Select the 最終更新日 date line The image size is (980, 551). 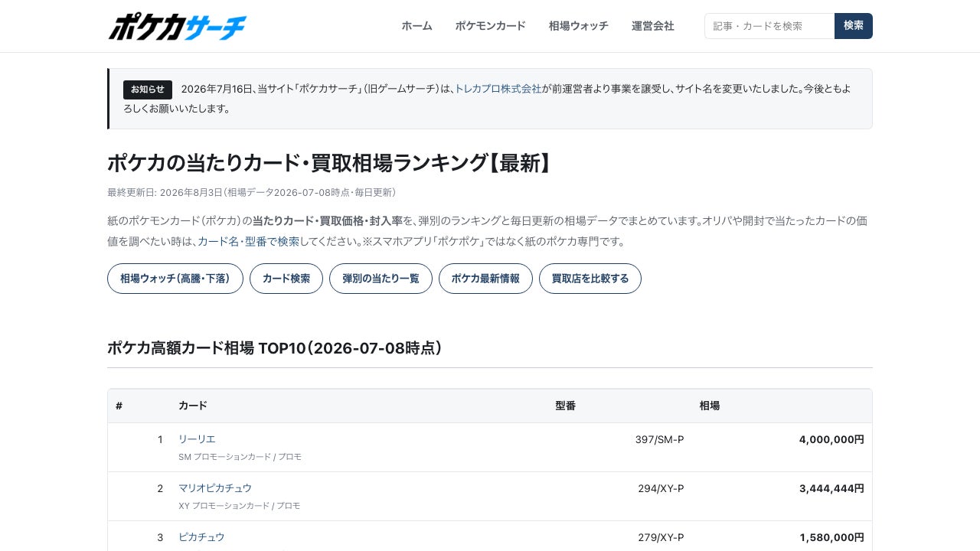251,192
